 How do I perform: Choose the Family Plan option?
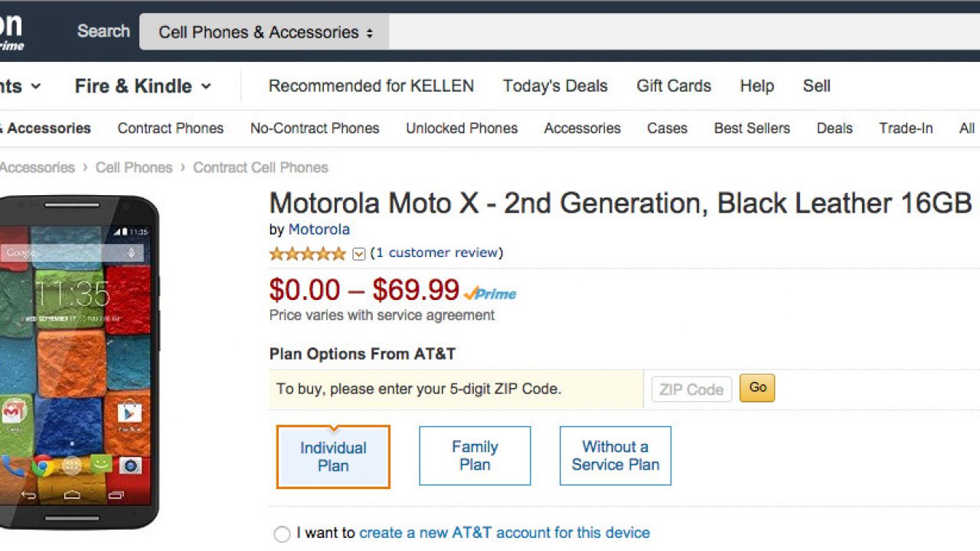pyautogui.click(x=475, y=456)
